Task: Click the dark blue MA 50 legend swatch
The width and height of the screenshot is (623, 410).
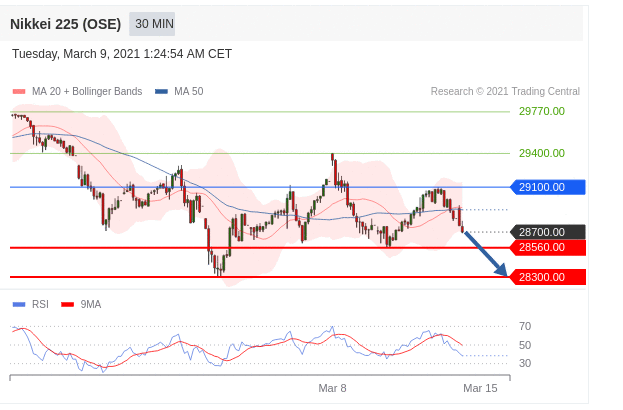Action: tap(161, 92)
